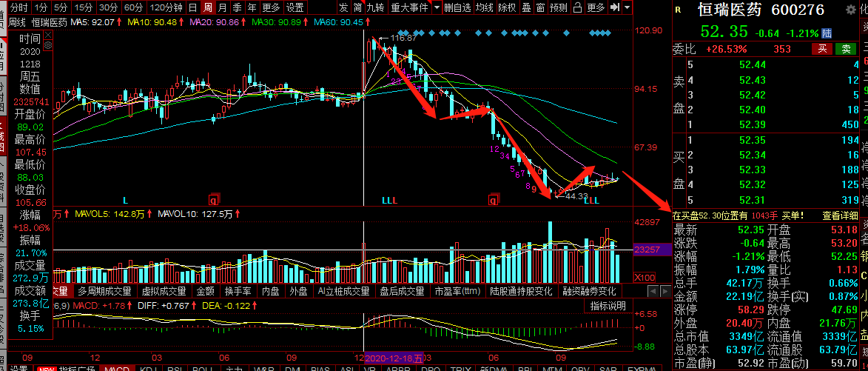Toggle the 除权 ex-rights adjustment
Screen dimensions: 868x371
click(x=507, y=7)
